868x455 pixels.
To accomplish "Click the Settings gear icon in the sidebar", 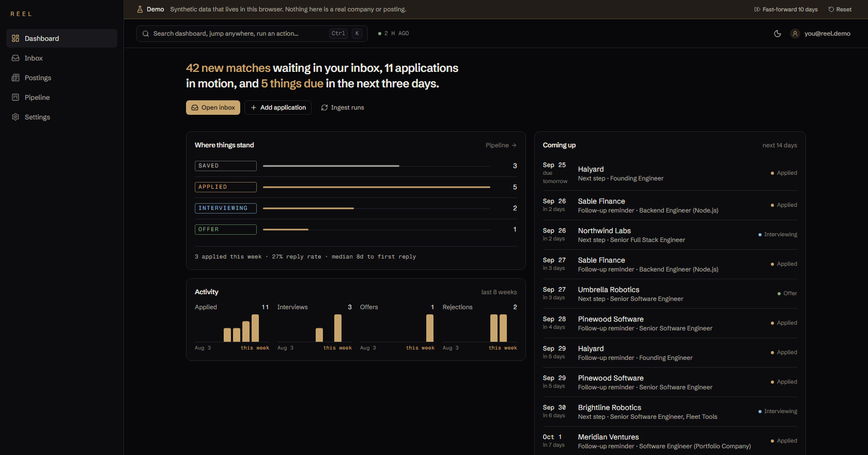I will click(16, 117).
